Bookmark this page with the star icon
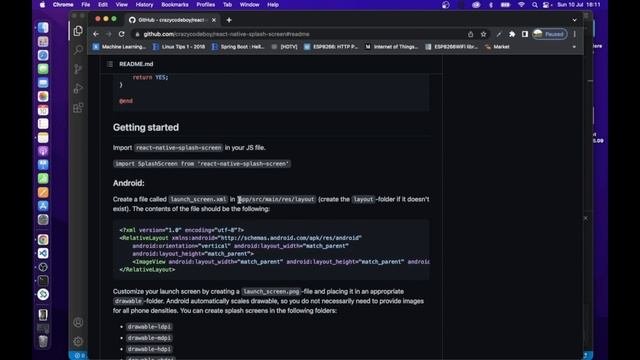This screenshot has height=360, width=640. 484,34
